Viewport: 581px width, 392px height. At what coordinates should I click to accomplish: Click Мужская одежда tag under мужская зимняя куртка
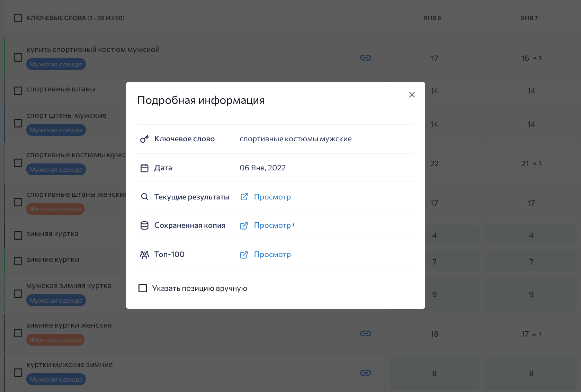tap(56, 300)
